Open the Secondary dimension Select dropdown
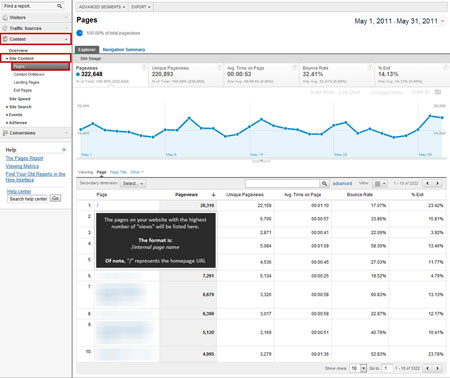This screenshot has height=378, width=450. [x=133, y=184]
